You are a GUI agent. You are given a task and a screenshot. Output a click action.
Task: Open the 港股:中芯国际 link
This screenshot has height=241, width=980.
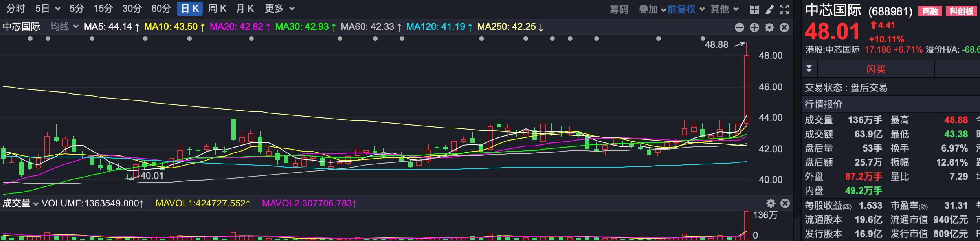tap(832, 50)
